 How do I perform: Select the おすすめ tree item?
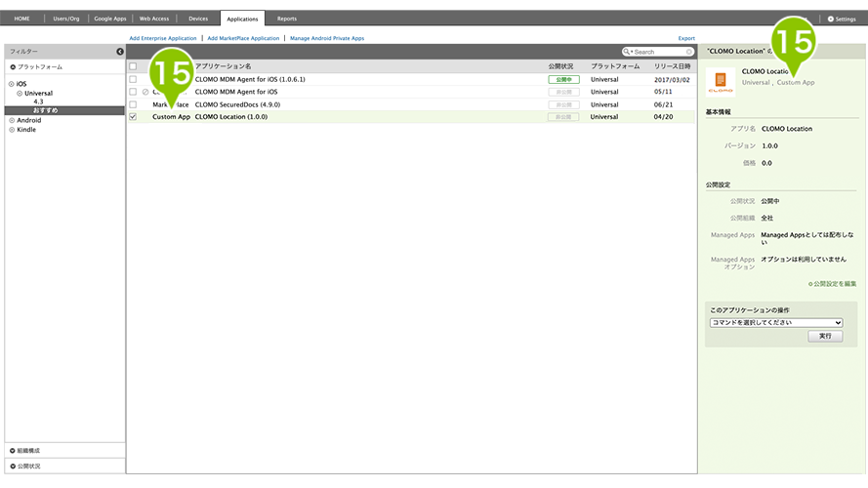point(45,110)
